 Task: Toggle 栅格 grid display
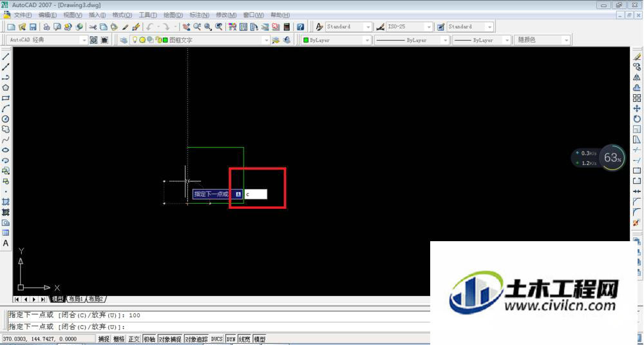tap(118, 339)
